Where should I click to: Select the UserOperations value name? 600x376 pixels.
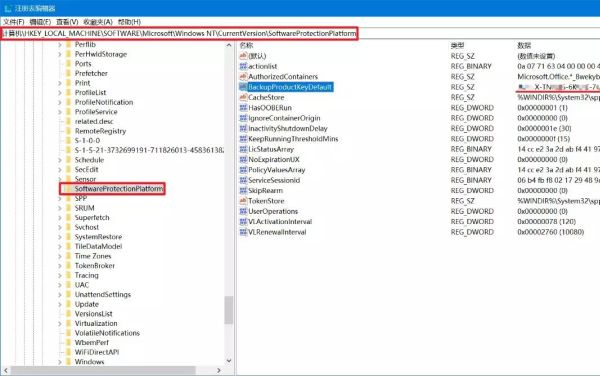point(273,211)
